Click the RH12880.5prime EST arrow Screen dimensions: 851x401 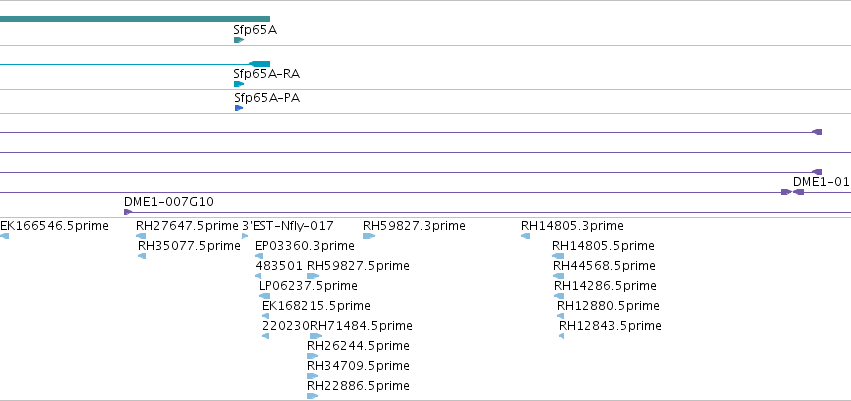561,316
